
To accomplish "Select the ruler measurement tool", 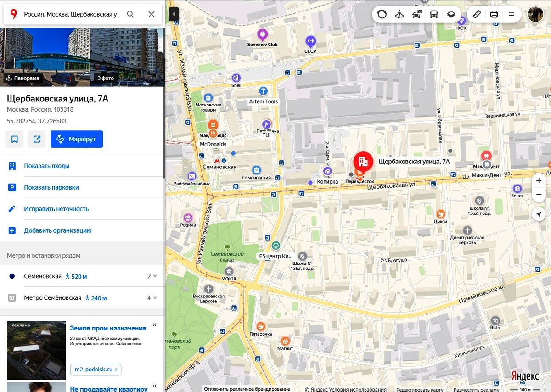I will [477, 14].
